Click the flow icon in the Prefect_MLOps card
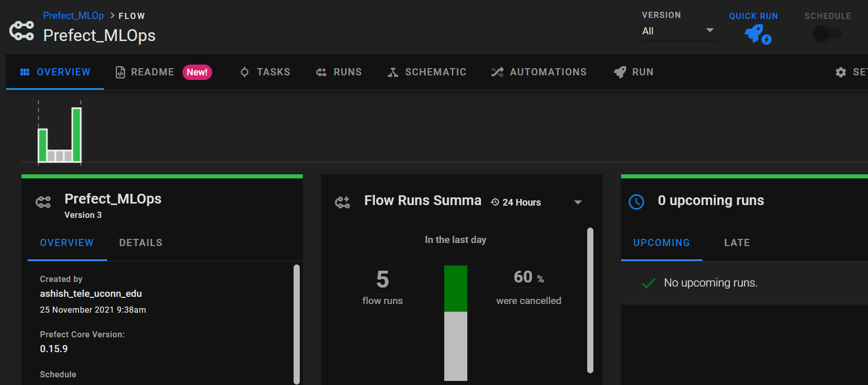The image size is (868, 385). (x=43, y=202)
